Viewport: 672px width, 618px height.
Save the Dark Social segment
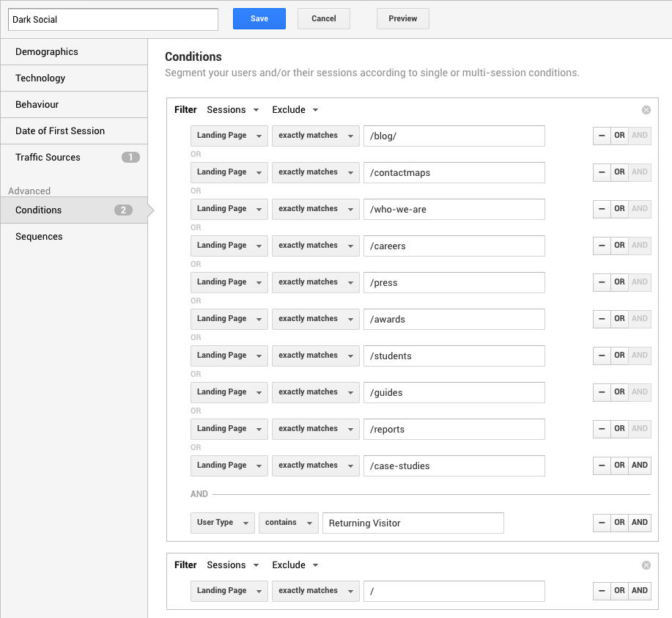(x=259, y=19)
